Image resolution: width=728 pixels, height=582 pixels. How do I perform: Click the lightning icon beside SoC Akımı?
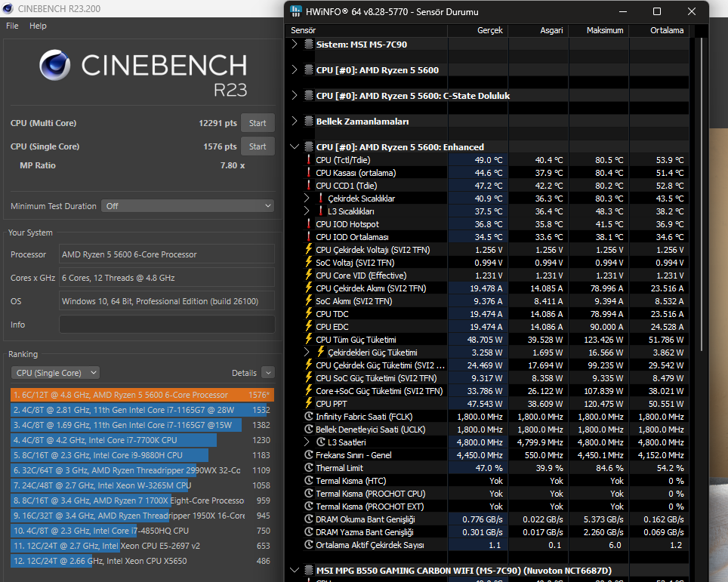click(309, 300)
